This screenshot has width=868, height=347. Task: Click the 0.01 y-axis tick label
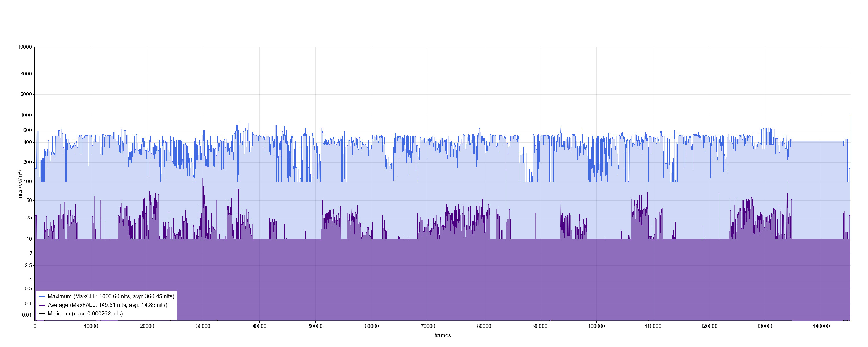27,315
